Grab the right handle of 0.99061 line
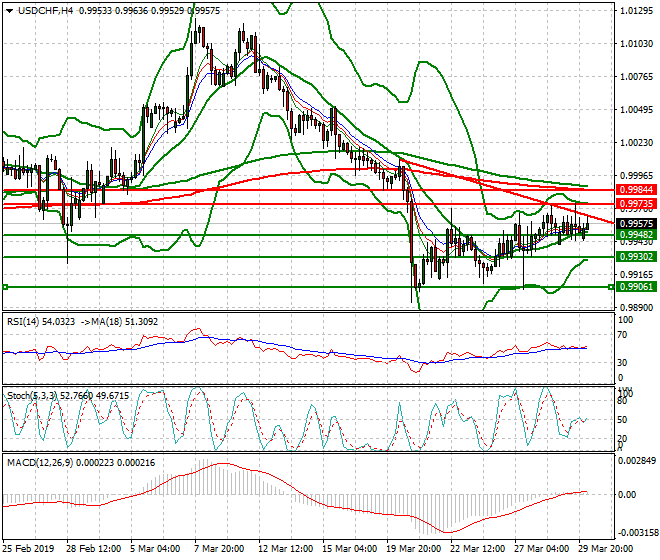 coord(611,287)
